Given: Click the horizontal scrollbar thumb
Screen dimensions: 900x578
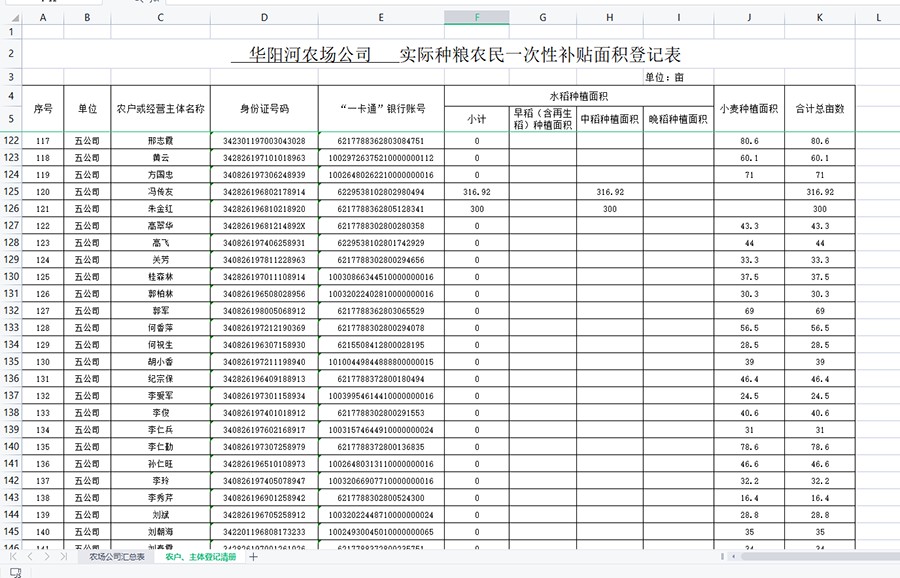Looking at the screenshot, I should (821, 557).
